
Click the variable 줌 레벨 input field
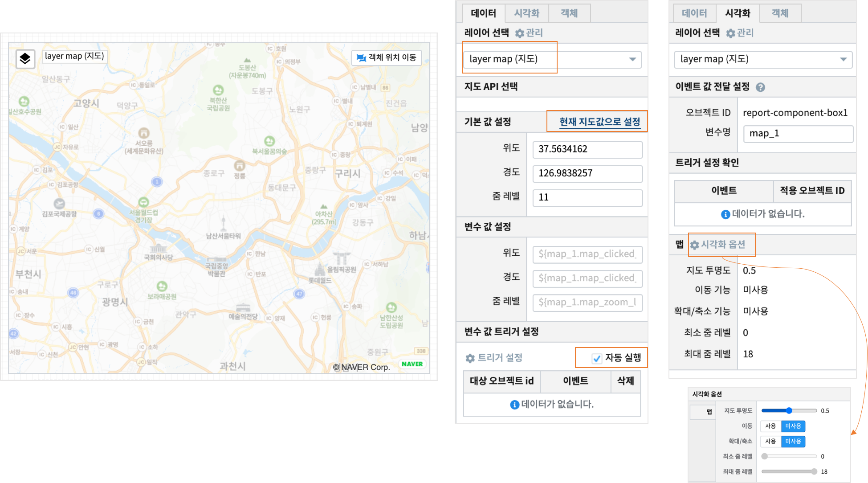587,302
